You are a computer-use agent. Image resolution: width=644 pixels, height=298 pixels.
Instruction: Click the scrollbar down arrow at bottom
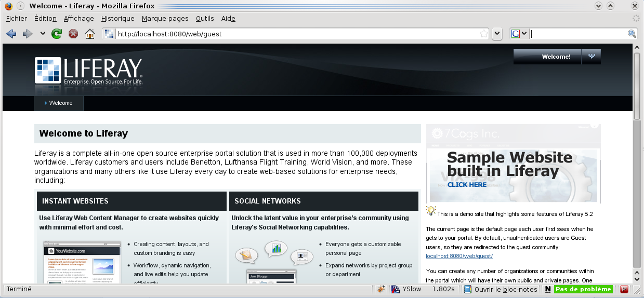[637, 278]
